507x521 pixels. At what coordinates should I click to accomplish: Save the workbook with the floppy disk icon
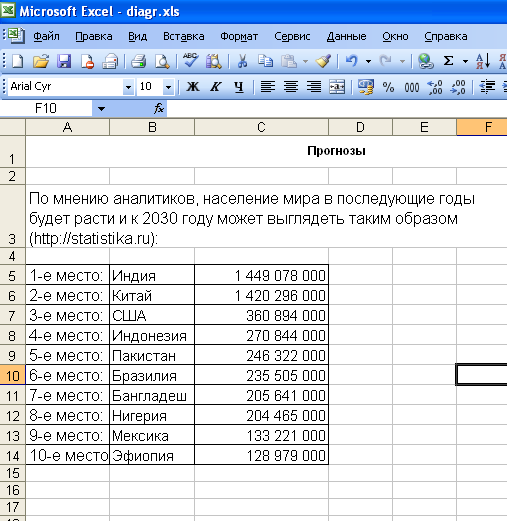tap(64, 61)
